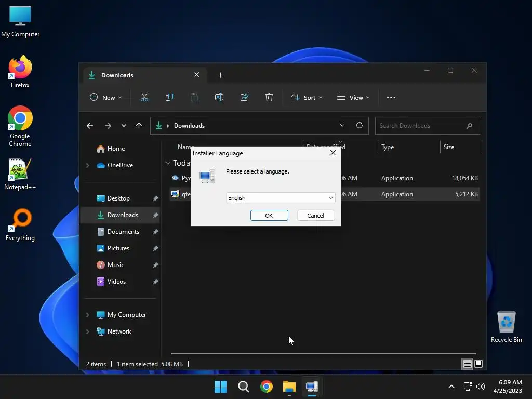Open the Recycle Bin

(506, 327)
